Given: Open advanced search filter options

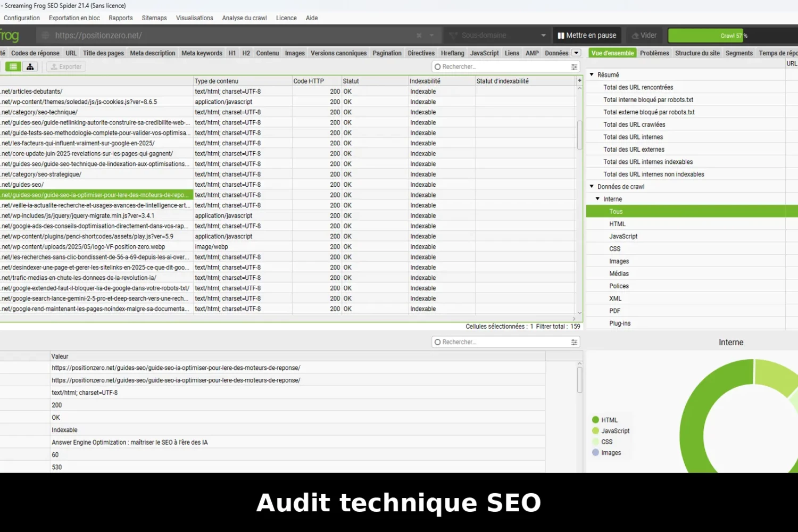Looking at the screenshot, I should click(573, 66).
